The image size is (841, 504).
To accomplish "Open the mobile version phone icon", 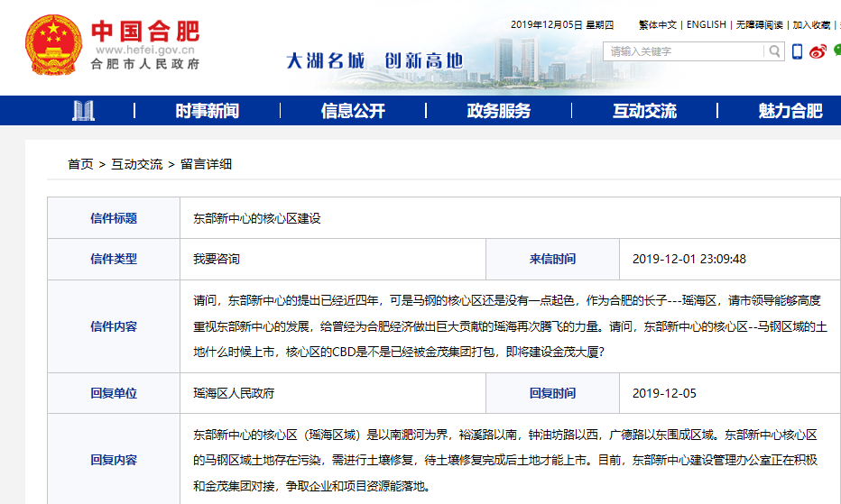I will pos(797,51).
